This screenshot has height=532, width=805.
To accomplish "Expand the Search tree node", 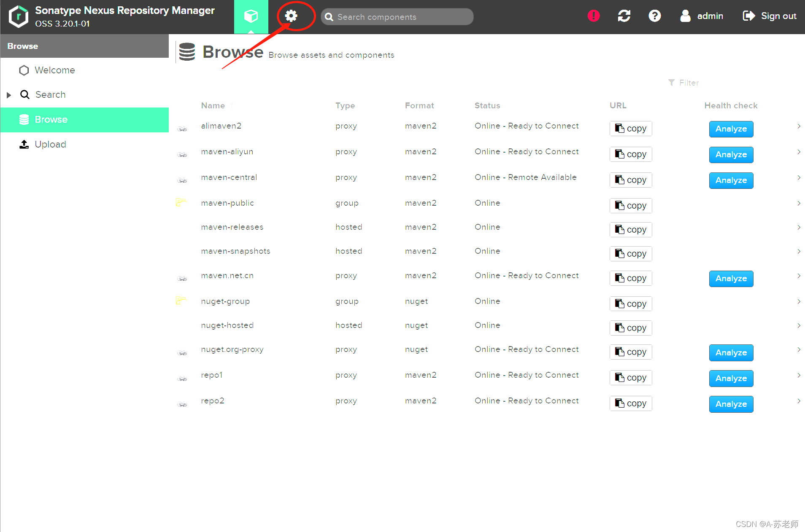I will (x=9, y=95).
